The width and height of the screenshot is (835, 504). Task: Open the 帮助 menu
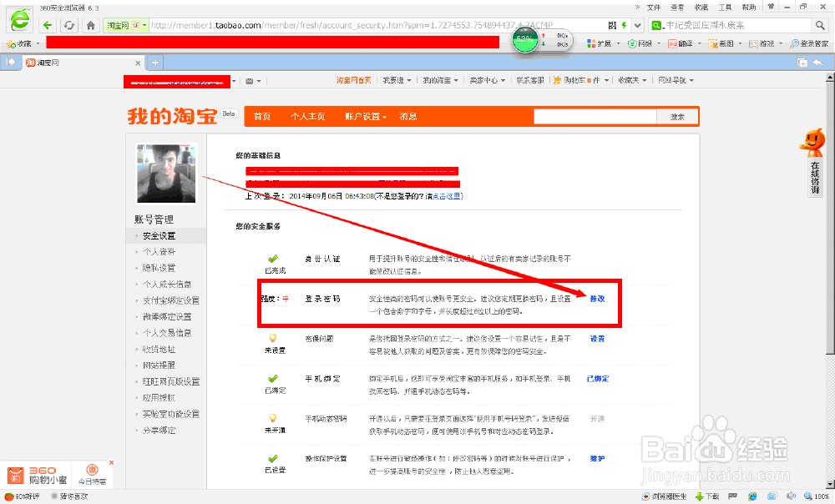[x=749, y=8]
